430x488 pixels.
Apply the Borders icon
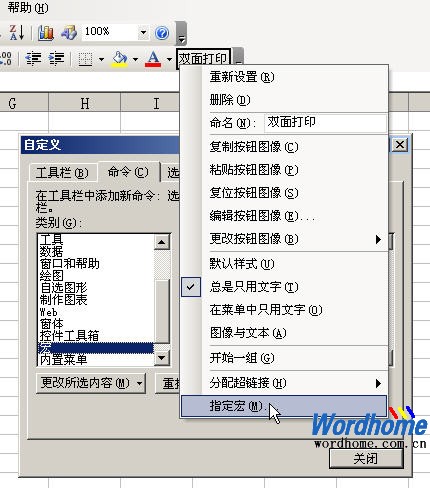85,59
